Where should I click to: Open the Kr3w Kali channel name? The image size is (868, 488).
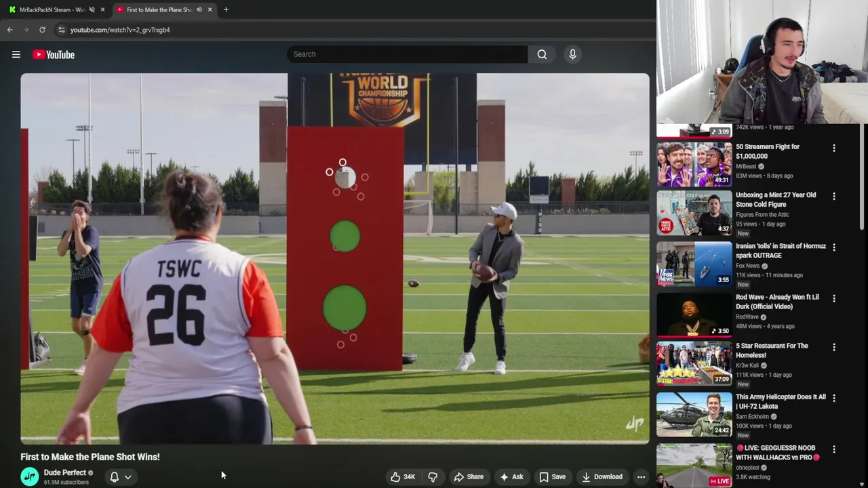coord(749,365)
